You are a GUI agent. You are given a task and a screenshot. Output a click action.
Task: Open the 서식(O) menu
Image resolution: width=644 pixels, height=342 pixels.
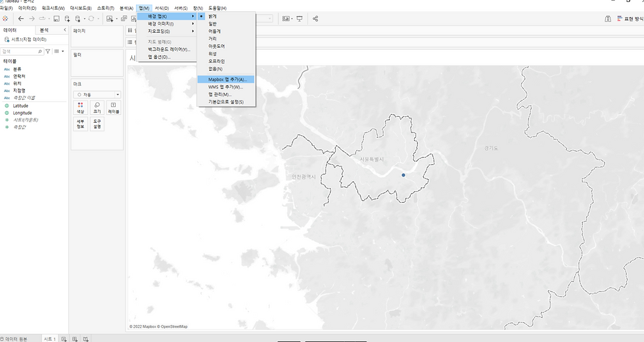[x=162, y=8]
